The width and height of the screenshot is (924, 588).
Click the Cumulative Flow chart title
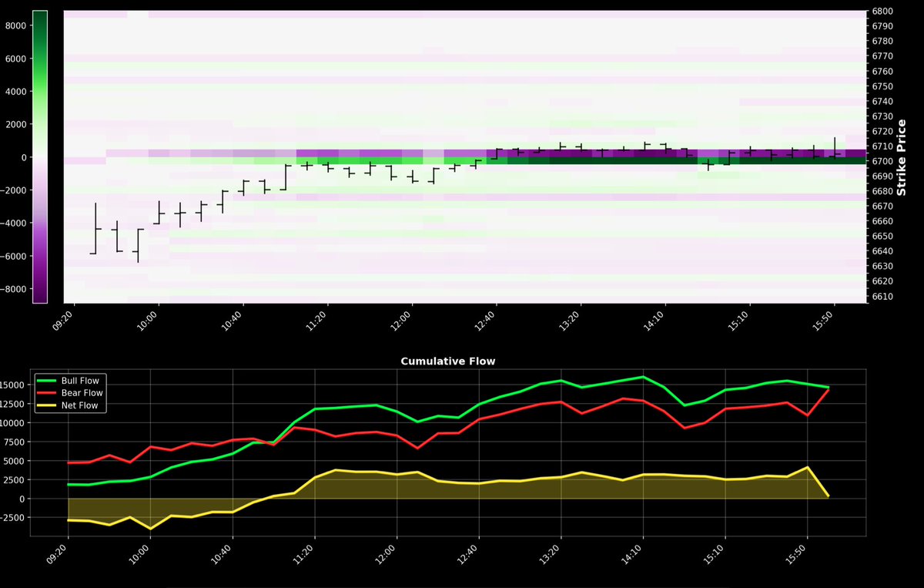(447, 361)
